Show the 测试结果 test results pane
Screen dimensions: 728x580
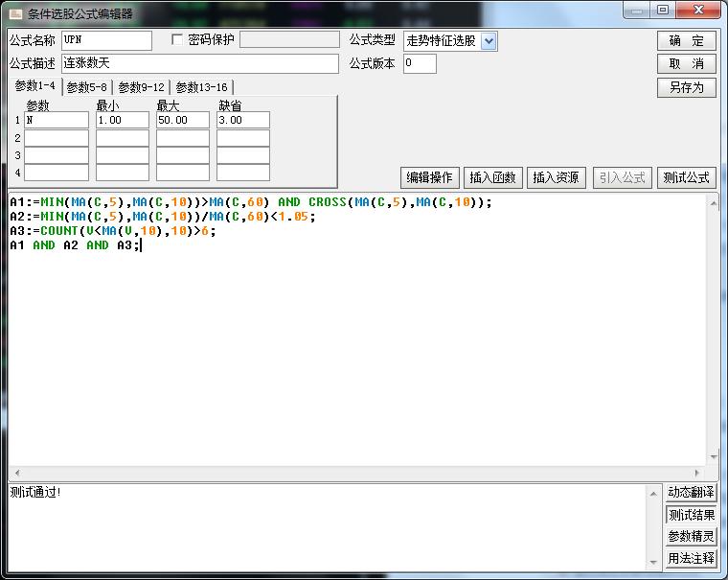(691, 515)
